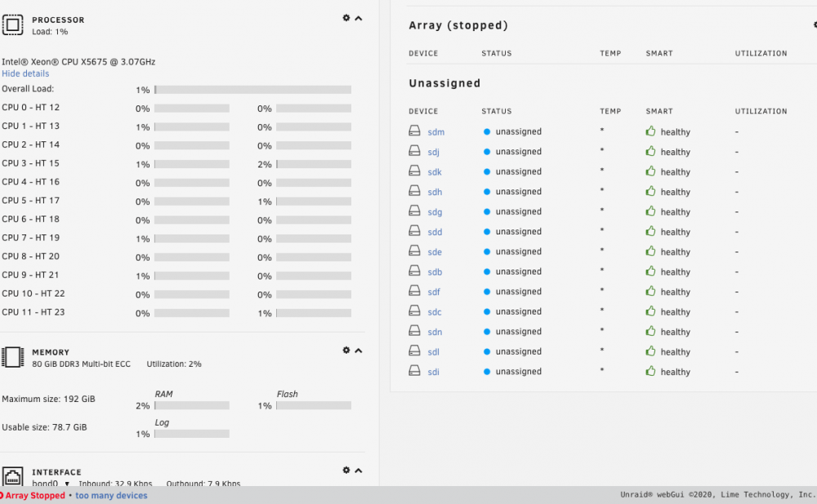The width and height of the screenshot is (817, 504).
Task: Click disk icon beside sdj
Action: (x=414, y=150)
